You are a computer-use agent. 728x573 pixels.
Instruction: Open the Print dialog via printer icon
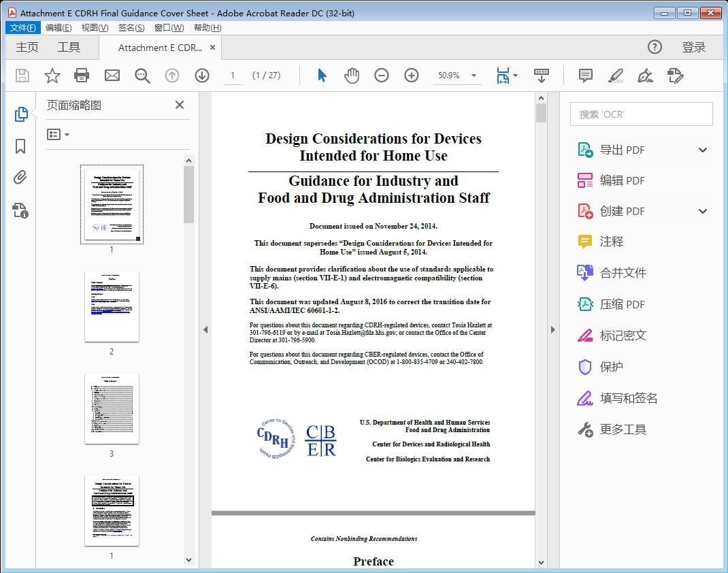tap(82, 76)
